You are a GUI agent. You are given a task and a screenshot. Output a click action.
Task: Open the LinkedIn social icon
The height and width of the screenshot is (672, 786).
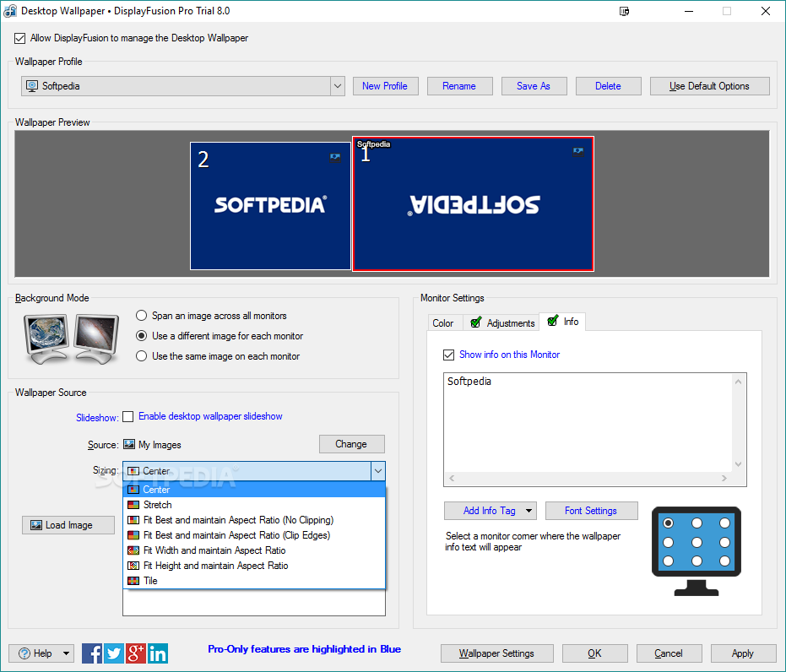pos(158,653)
